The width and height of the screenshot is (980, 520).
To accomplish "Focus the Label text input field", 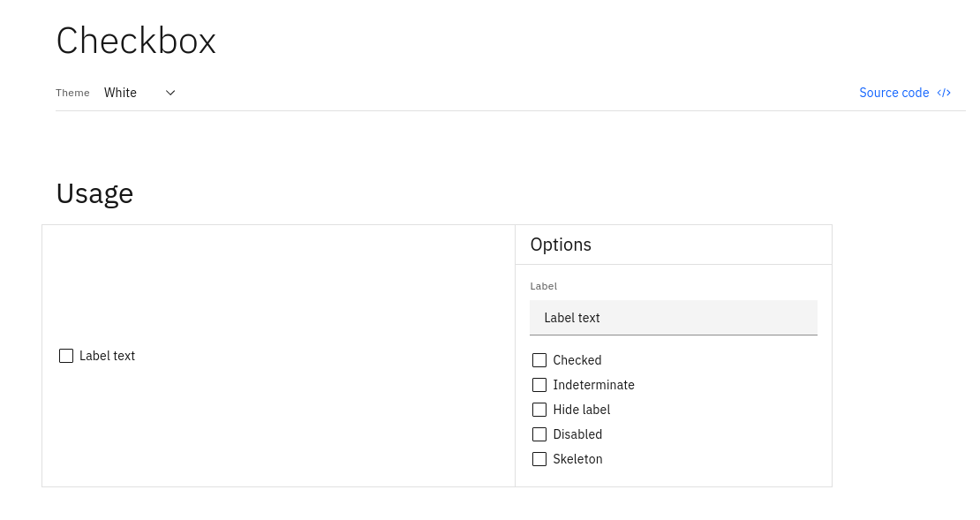I will tap(673, 318).
